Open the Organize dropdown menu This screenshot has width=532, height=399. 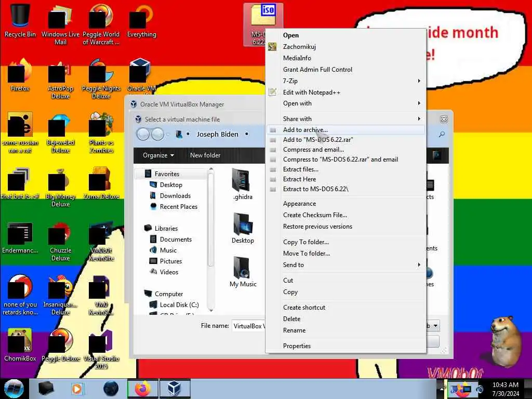click(158, 155)
